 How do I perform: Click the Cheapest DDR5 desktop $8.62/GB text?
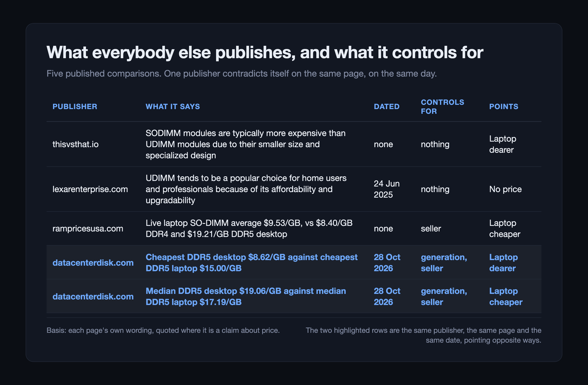tap(252, 263)
